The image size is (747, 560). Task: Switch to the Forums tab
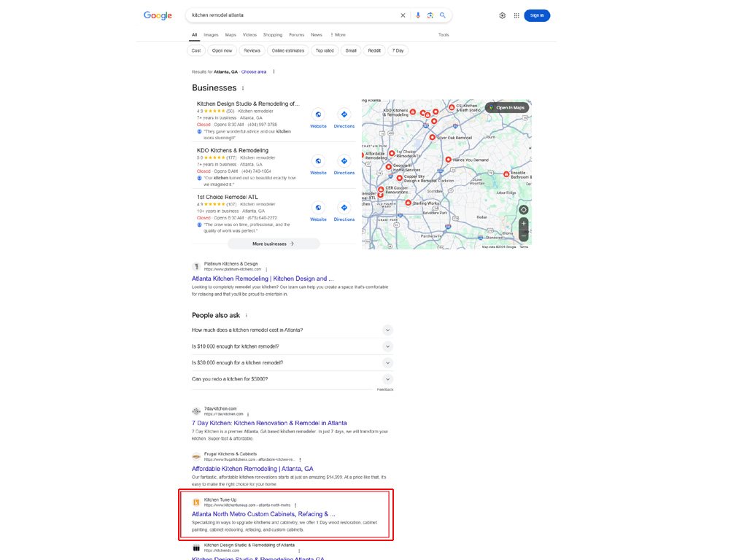click(x=296, y=35)
